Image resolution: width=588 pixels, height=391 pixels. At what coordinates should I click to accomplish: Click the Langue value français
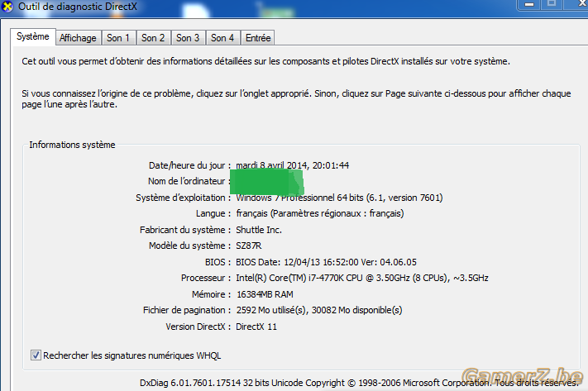319,213
